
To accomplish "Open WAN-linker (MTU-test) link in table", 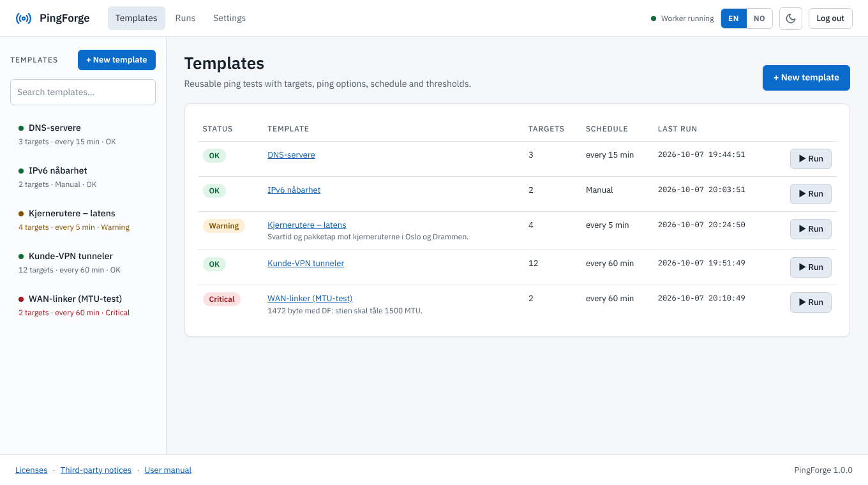I will 310,299.
